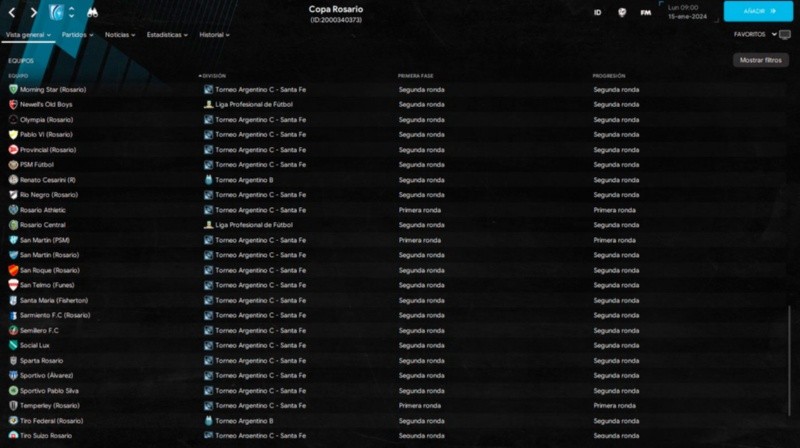This screenshot has width=800, height=448.
Task: Click the club badge icon in top bar
Action: pyautogui.click(x=64, y=12)
